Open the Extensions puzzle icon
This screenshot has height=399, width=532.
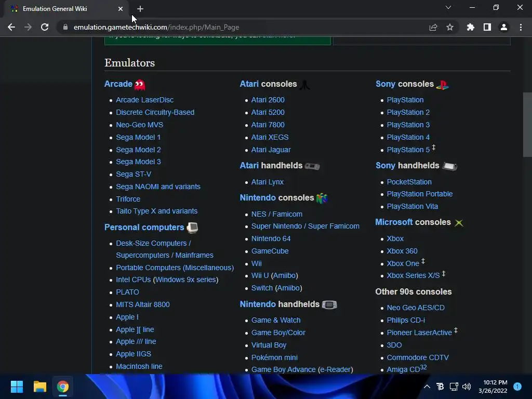471,27
